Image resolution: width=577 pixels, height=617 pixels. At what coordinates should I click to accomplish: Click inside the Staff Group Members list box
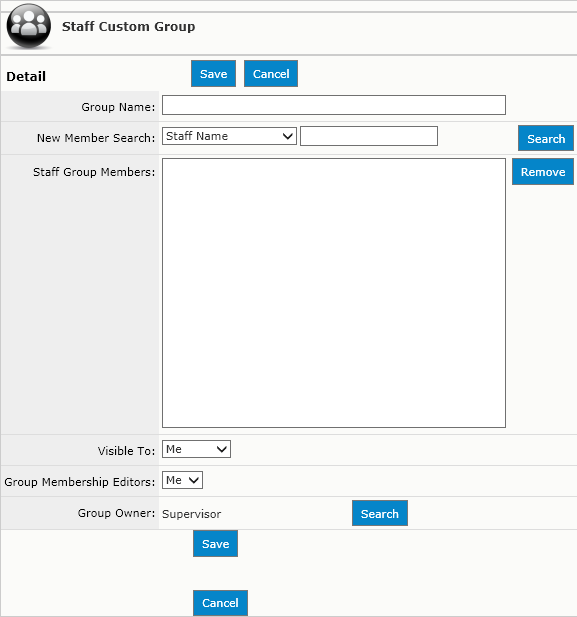point(334,293)
